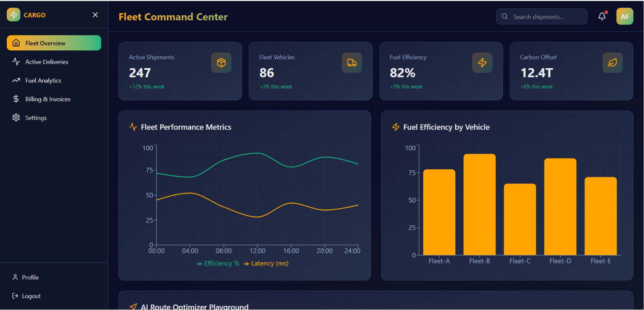
Task: Click the Fleet-D bar in the chart
Action: (560, 207)
